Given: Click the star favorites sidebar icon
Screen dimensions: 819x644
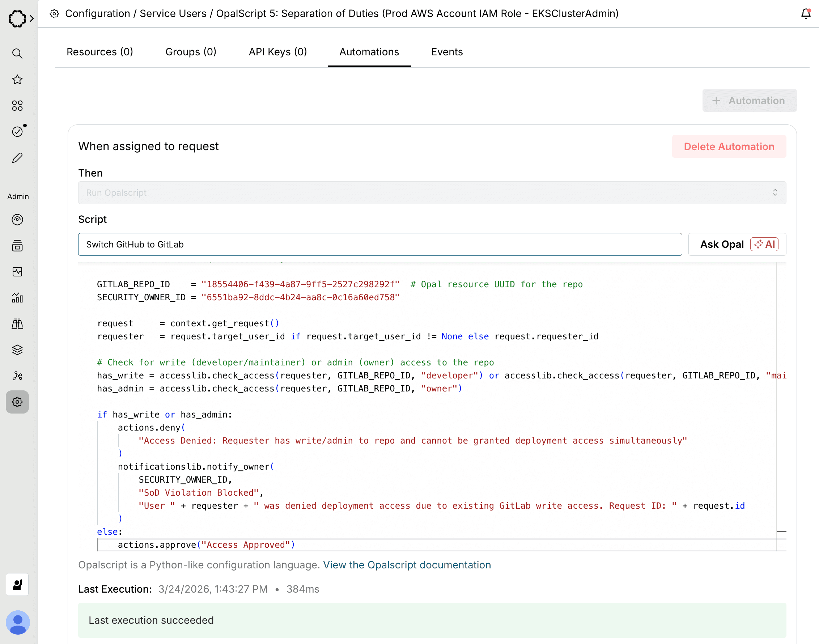Looking at the screenshot, I should pyautogui.click(x=17, y=80).
